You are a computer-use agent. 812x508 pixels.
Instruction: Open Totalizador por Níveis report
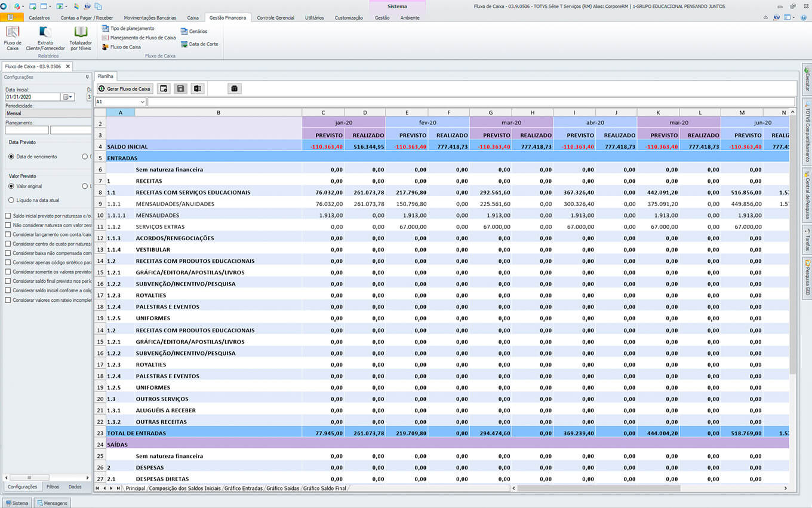tap(81, 37)
